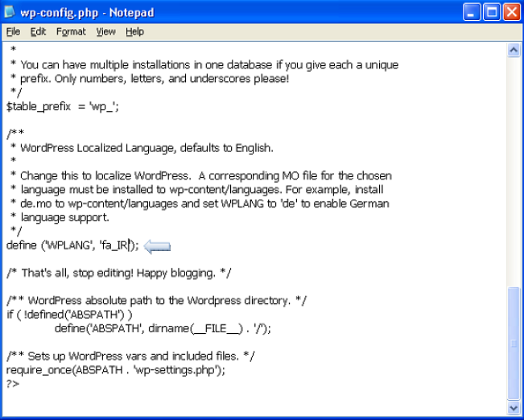The width and height of the screenshot is (524, 420).
Task: Open the Help menu
Action: coord(134,31)
